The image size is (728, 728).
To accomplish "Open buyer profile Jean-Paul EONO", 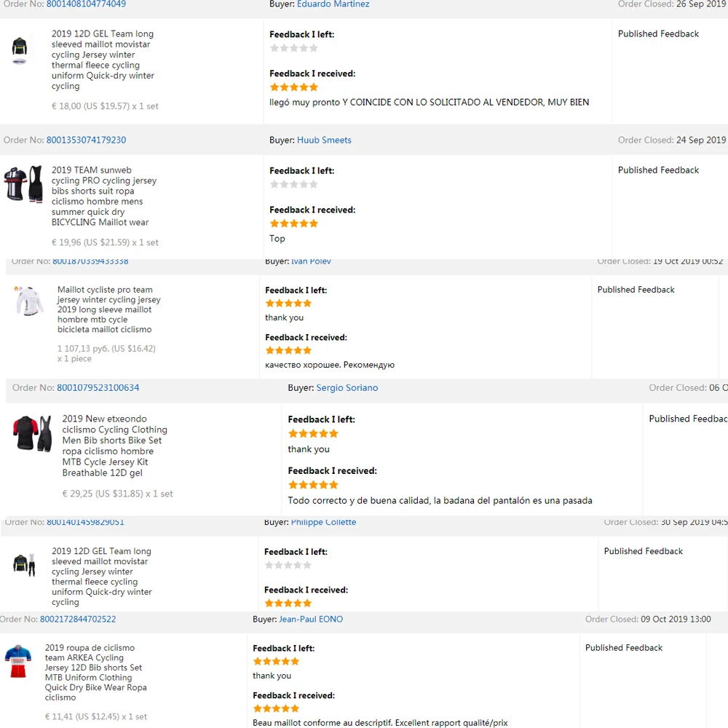I will pyautogui.click(x=311, y=620).
